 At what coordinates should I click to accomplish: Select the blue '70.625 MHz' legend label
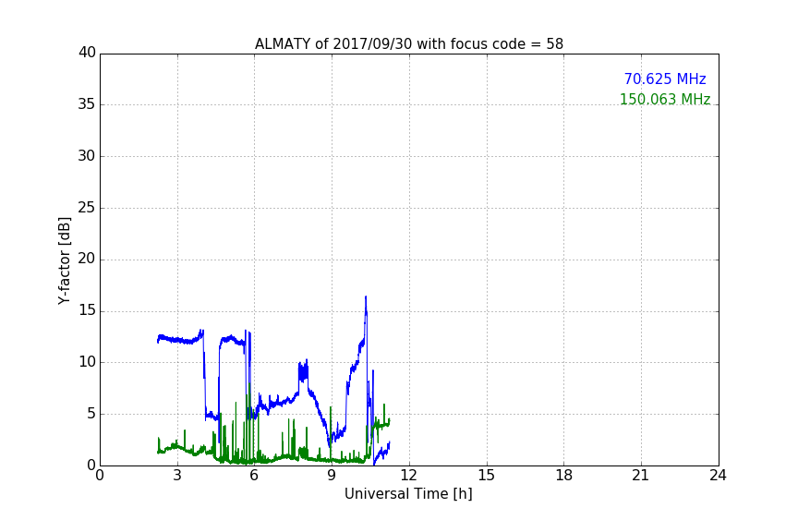click(665, 79)
